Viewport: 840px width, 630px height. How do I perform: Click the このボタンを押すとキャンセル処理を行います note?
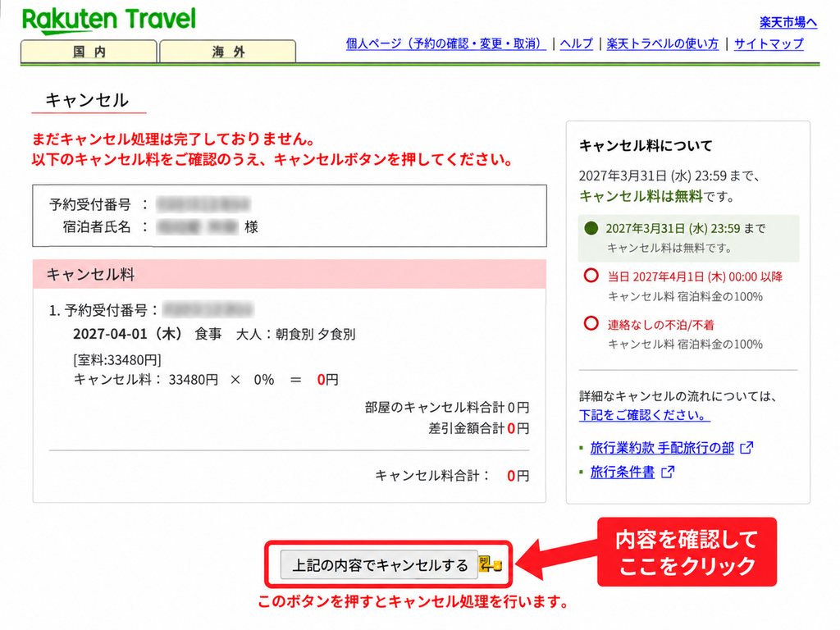pyautogui.click(x=414, y=601)
